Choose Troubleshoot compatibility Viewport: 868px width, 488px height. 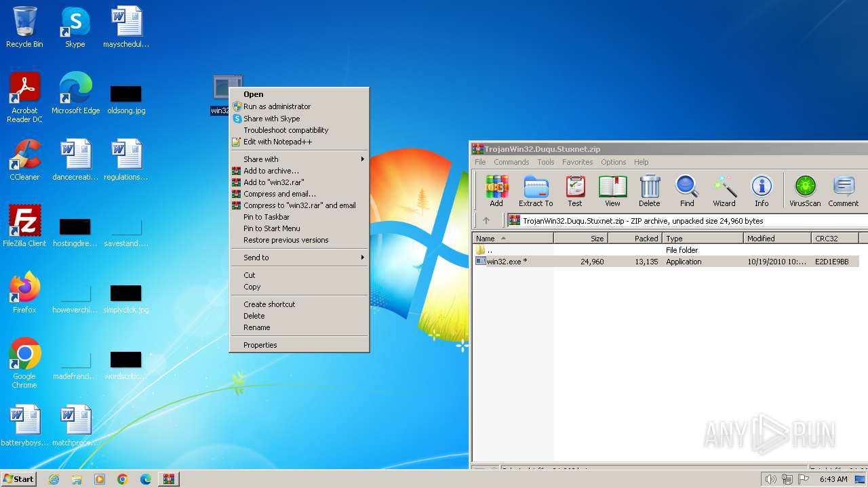tap(299, 130)
